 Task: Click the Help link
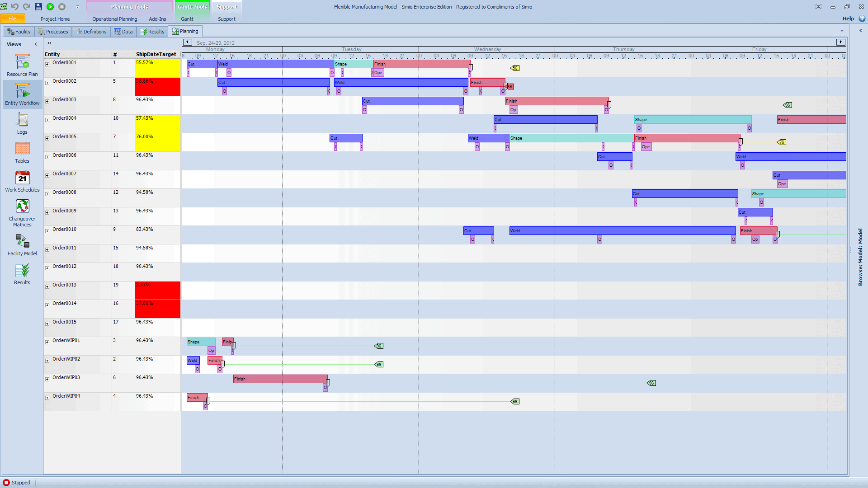tap(848, 19)
